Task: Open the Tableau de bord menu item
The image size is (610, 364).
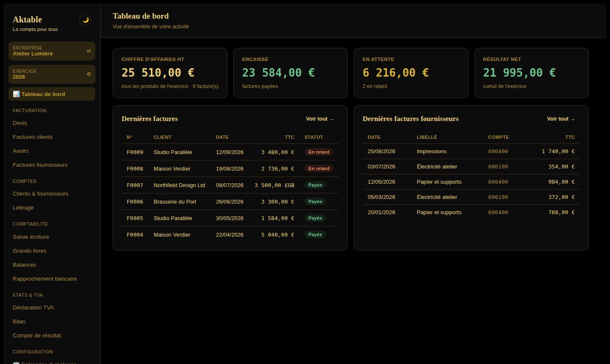Action: pyautogui.click(x=52, y=94)
